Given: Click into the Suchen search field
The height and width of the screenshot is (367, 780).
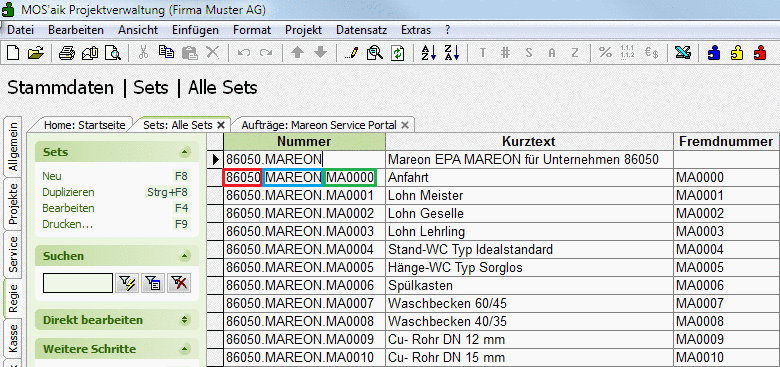Looking at the screenshot, I should click(78, 283).
